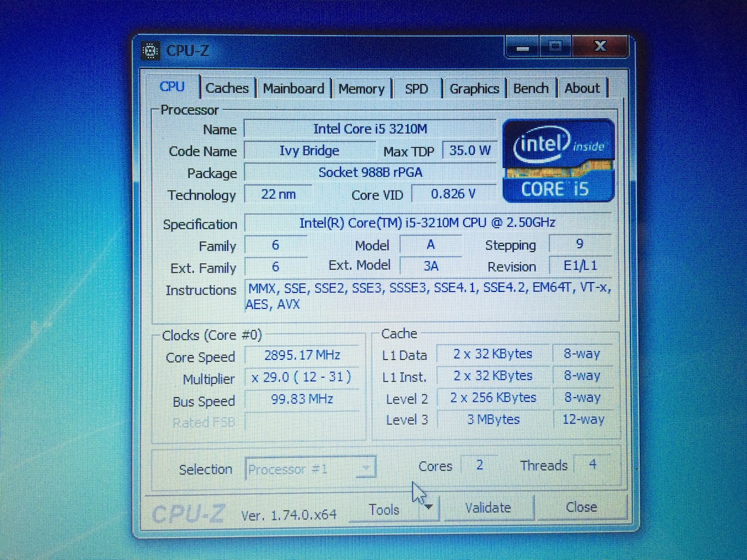Click the version text 'Ver. 1.74.0.x64'
Screen dimensions: 747x560
[x=289, y=515]
